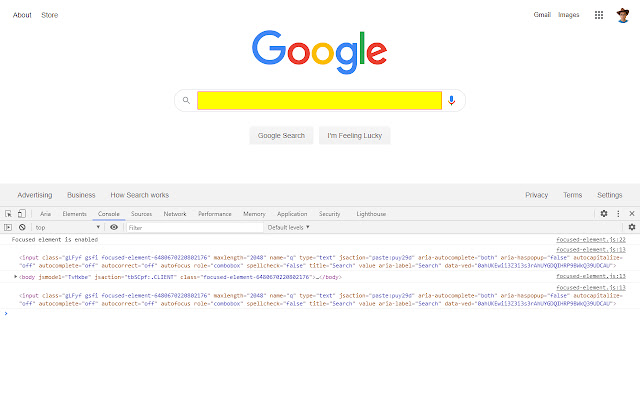640x400 pixels.
Task: Open the top context dropdown
Action: coord(67,227)
